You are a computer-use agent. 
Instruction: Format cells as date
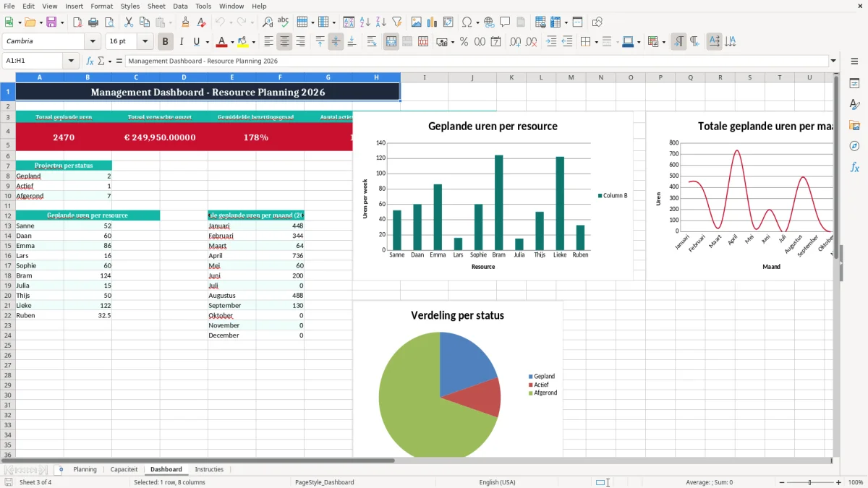click(495, 42)
